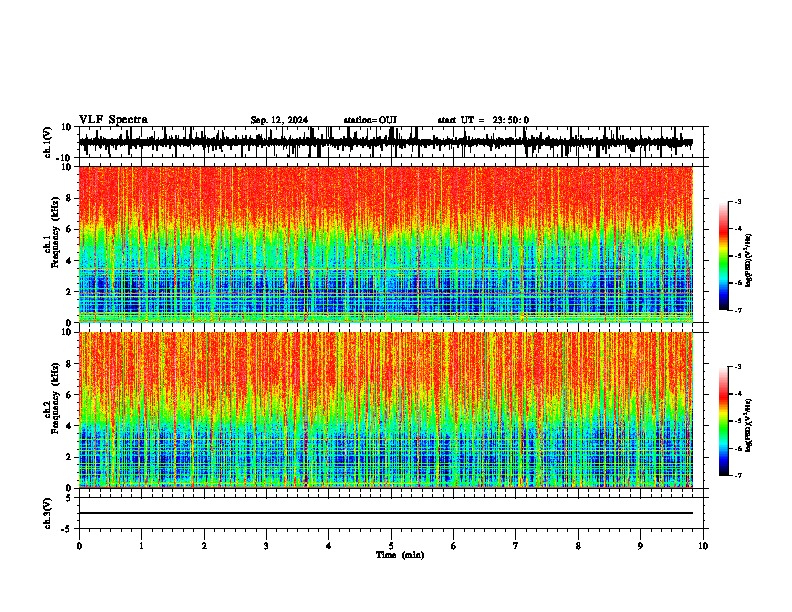This screenshot has width=792, height=612.
Task: Click the ch.1 spectrogram panel
Action: (x=386, y=244)
